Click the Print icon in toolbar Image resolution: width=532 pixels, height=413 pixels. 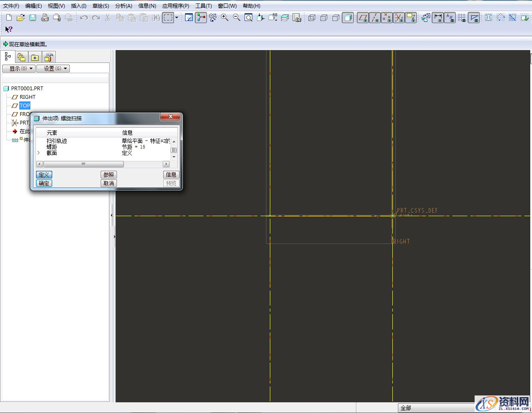tap(45, 18)
